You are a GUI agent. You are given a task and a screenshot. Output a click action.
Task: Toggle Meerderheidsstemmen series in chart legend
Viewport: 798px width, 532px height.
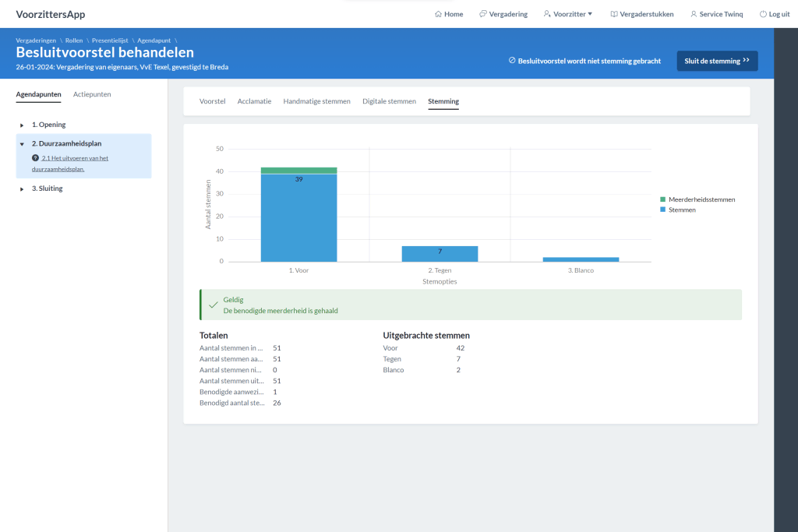pos(701,199)
